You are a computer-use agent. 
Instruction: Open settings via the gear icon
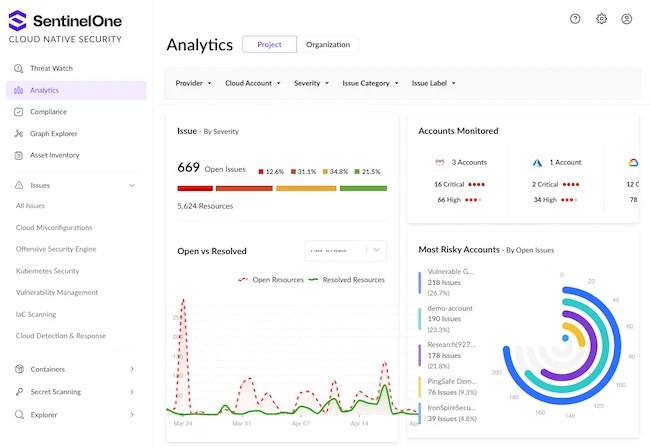click(x=601, y=19)
